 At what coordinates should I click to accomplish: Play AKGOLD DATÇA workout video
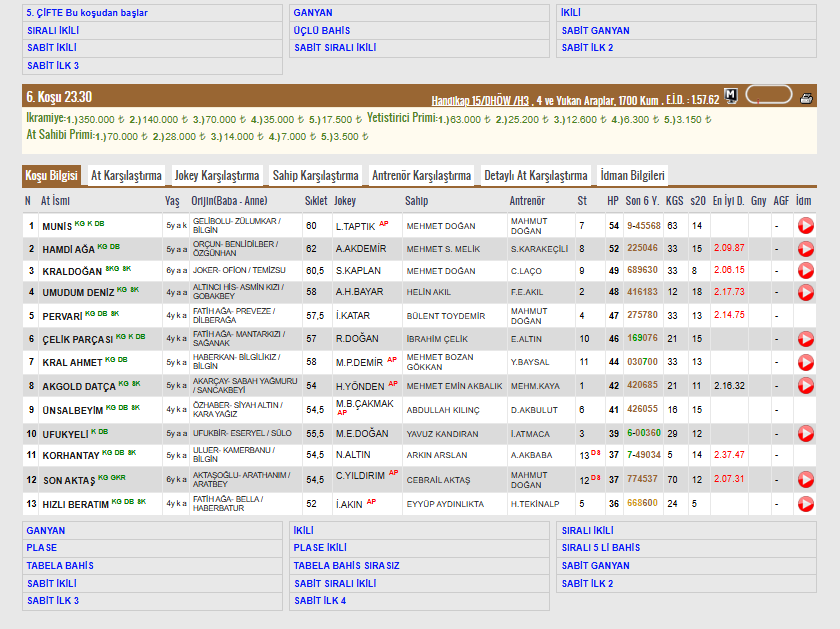(805, 385)
